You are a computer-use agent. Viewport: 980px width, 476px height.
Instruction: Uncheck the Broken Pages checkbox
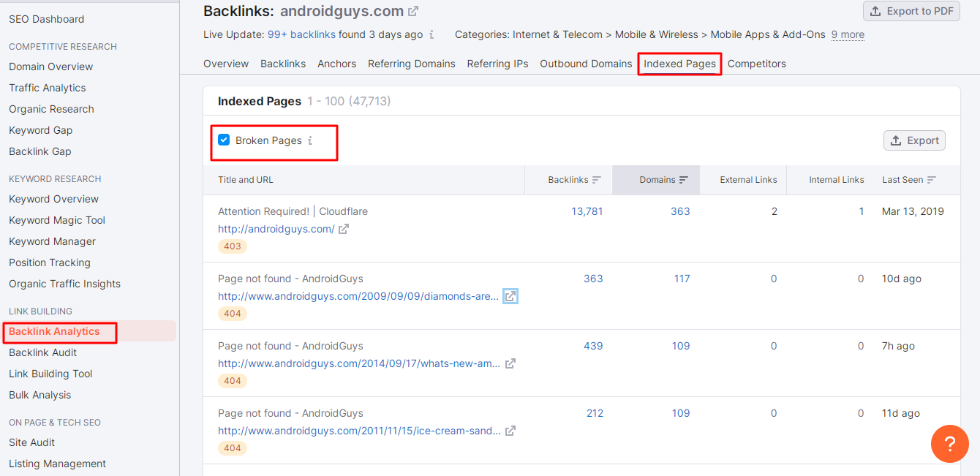224,140
